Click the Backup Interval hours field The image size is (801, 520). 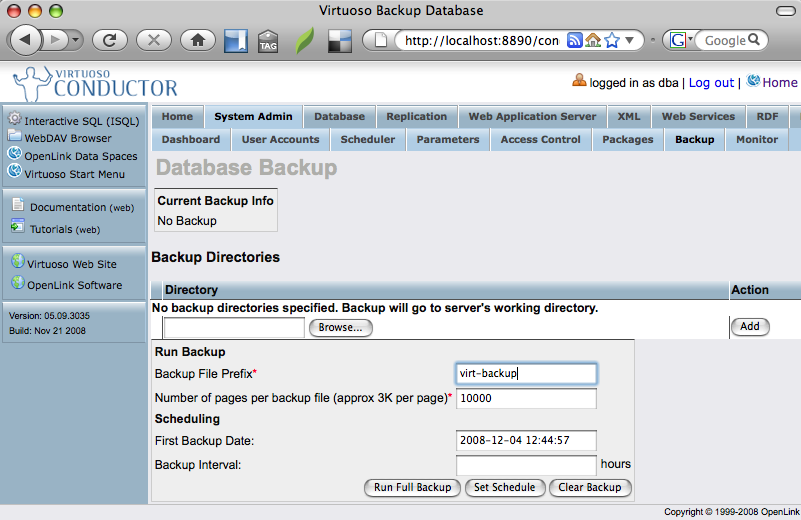point(525,464)
